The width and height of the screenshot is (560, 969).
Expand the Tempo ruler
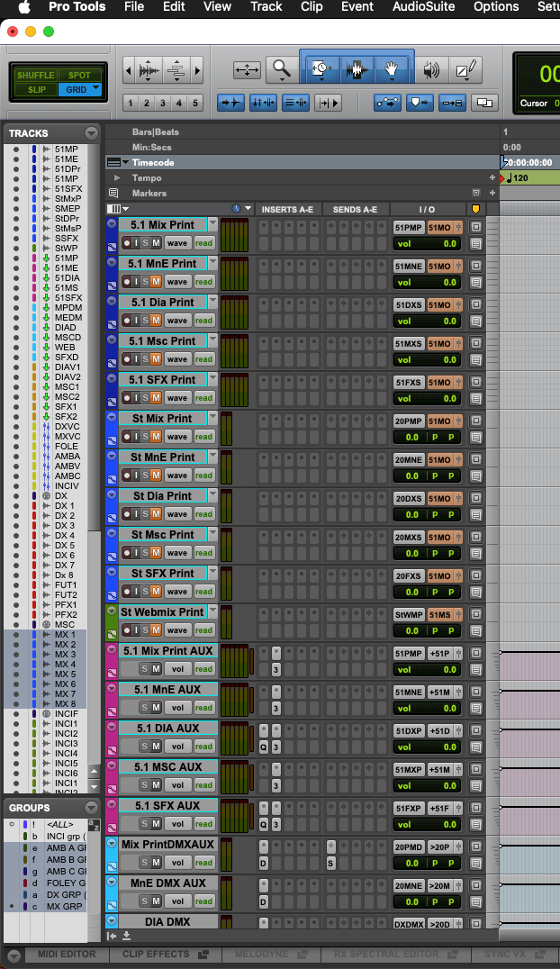point(117,178)
